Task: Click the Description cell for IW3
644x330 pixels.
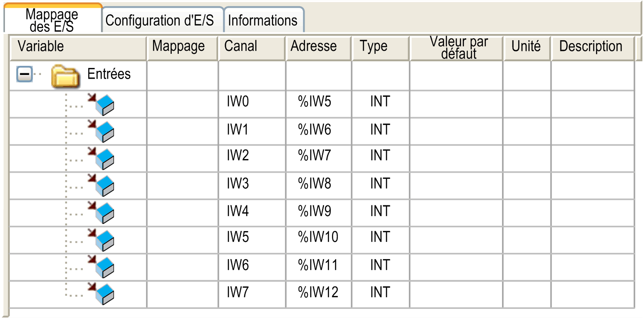Action: [592, 185]
